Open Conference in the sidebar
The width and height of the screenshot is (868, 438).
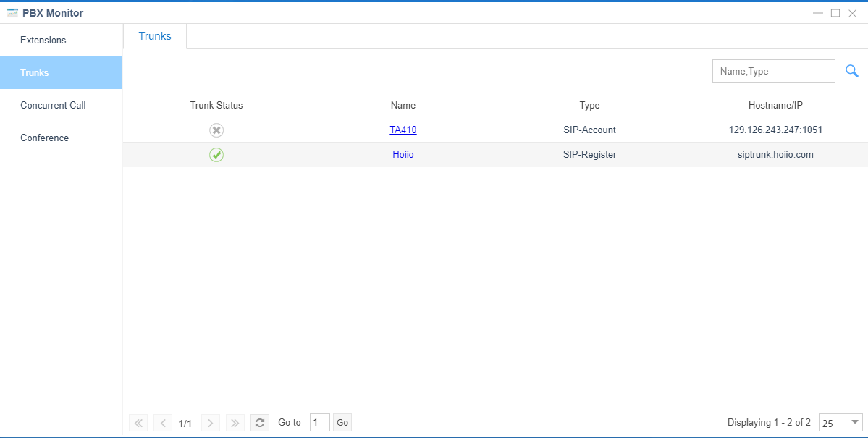pyautogui.click(x=61, y=138)
